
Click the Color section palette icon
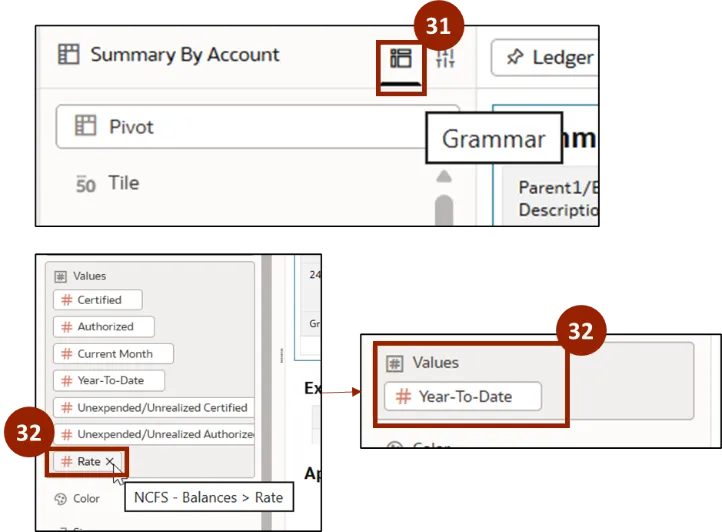pos(60,499)
